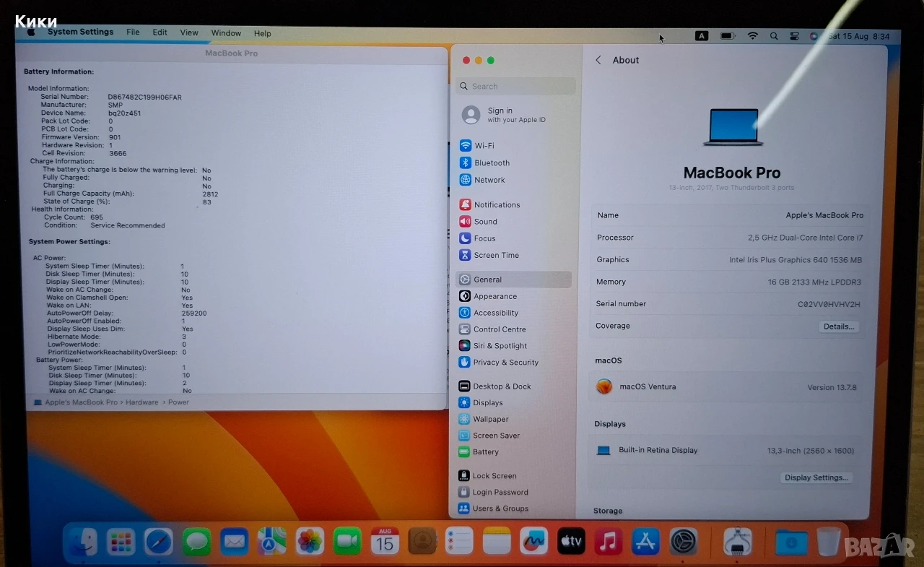Click the Name field in About

730,215
